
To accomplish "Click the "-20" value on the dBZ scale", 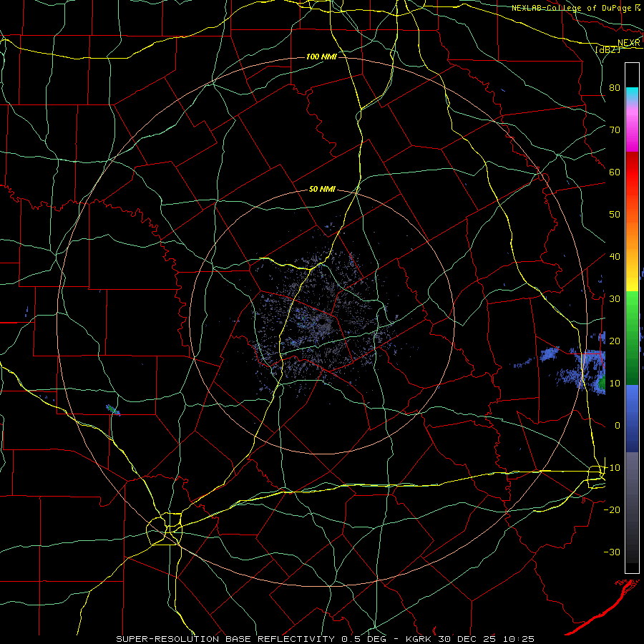I will (612, 509).
